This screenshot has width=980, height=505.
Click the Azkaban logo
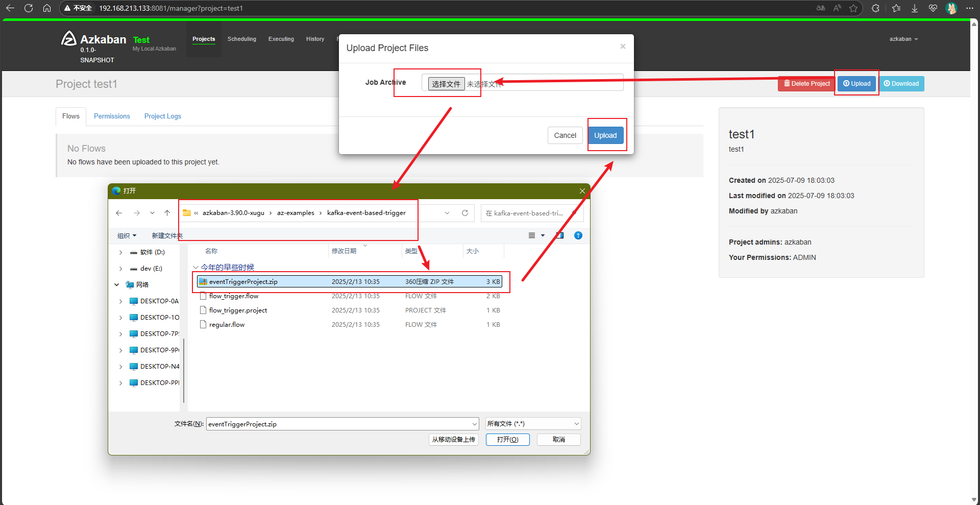click(x=69, y=39)
